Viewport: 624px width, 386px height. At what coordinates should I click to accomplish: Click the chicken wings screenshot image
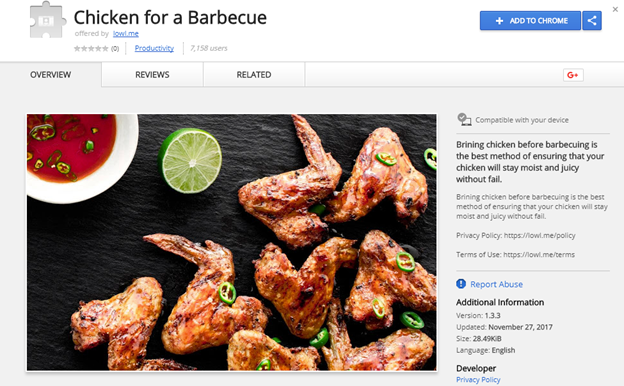pyautogui.click(x=232, y=242)
